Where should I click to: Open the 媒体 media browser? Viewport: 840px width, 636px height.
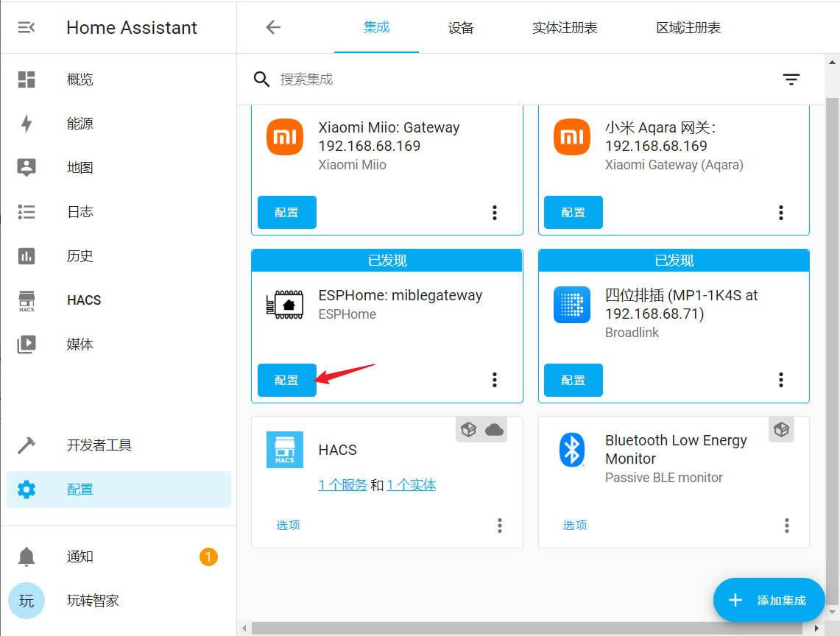pos(119,344)
